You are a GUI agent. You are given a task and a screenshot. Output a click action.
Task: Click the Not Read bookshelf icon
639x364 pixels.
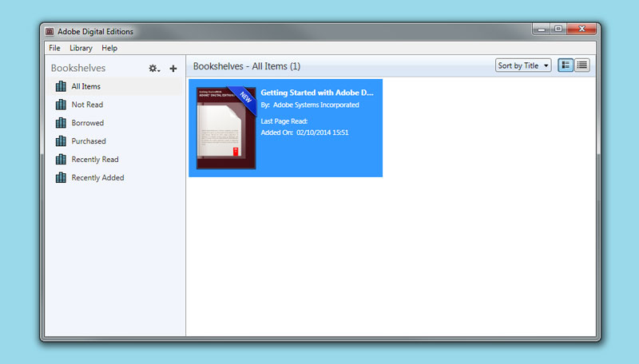click(61, 105)
